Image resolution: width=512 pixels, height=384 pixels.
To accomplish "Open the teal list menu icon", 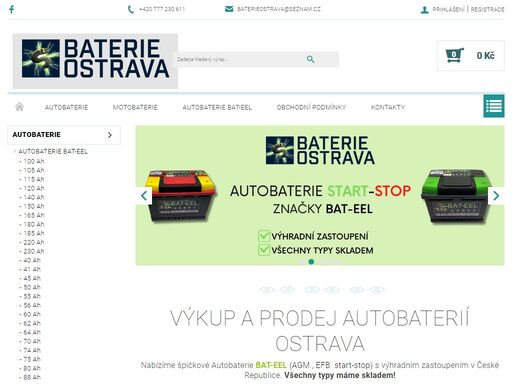I will 494,106.
